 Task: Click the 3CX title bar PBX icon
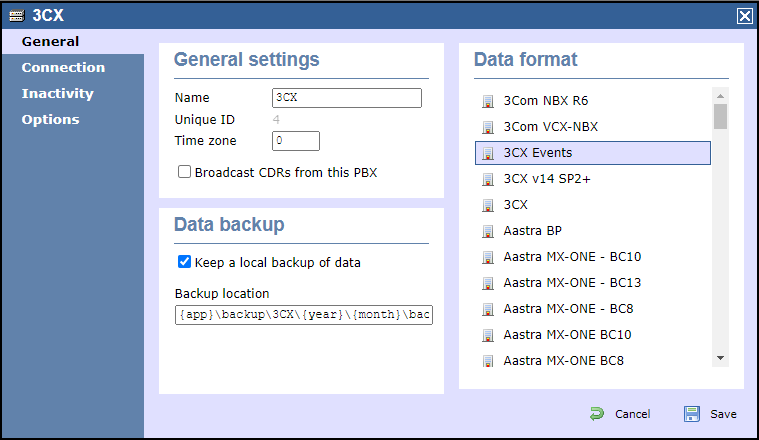point(16,15)
